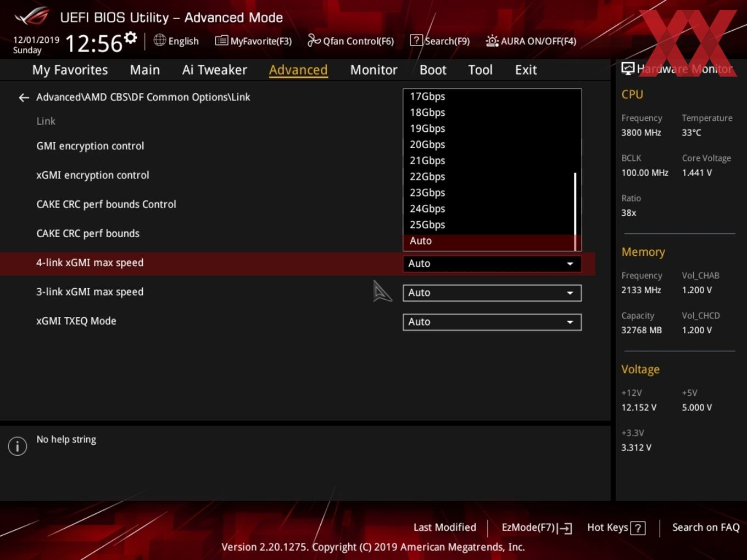Open the My Favorites tab
The width and height of the screenshot is (747, 560).
pyautogui.click(x=70, y=70)
